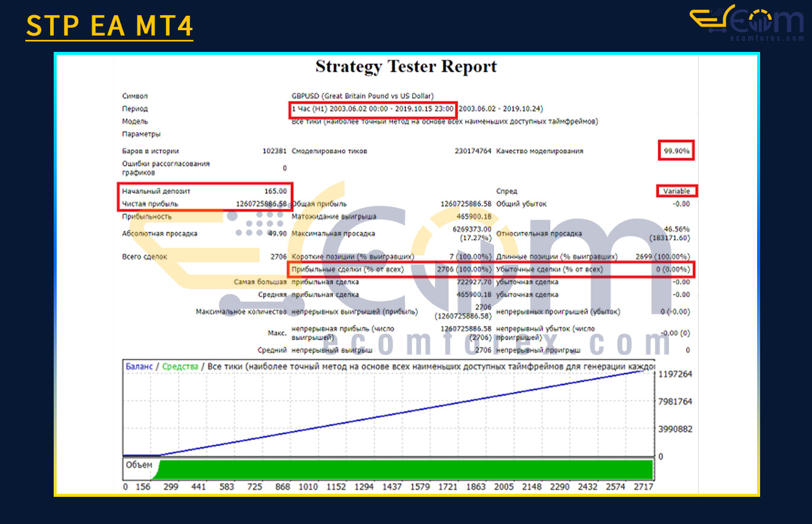Image resolution: width=812 pixels, height=524 pixels.
Task: Click the x-axis label '156'
Action: (x=142, y=487)
